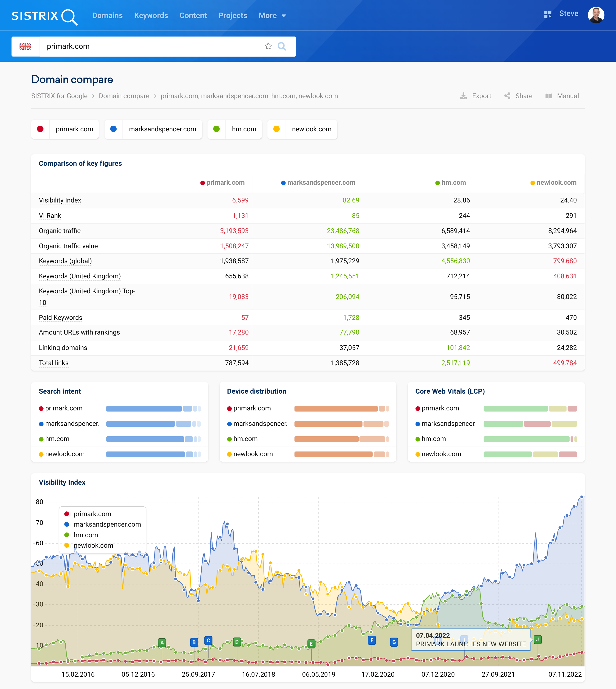Screen dimensions: 616x689
Task: Click the SISTRIX for Google breadcrumb
Action: pyautogui.click(x=59, y=96)
